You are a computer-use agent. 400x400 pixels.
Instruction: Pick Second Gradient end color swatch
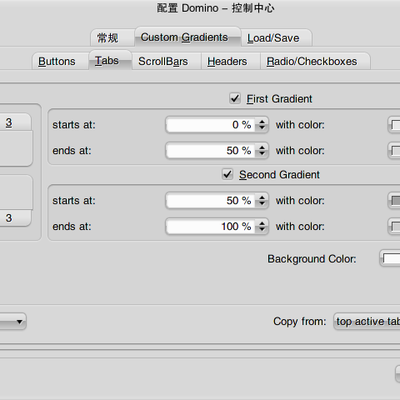[394, 227]
